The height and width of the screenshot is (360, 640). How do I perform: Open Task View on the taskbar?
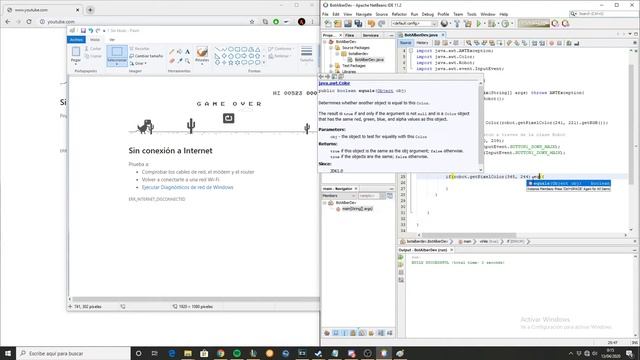pos(155,353)
